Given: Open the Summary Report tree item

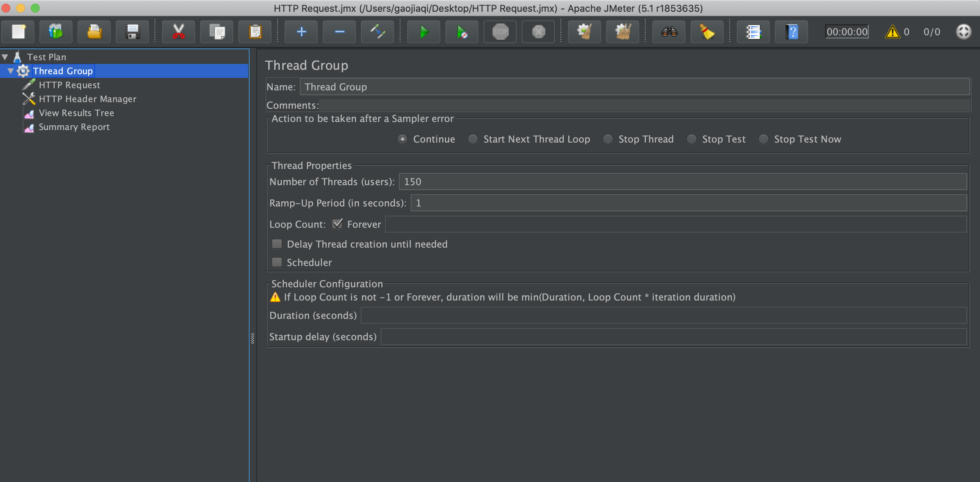Looking at the screenshot, I should pyautogui.click(x=74, y=127).
